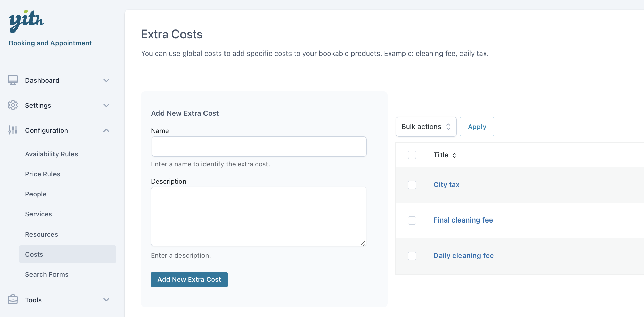Click the Configuration sliders icon
The width and height of the screenshot is (644, 317).
pos(13,130)
